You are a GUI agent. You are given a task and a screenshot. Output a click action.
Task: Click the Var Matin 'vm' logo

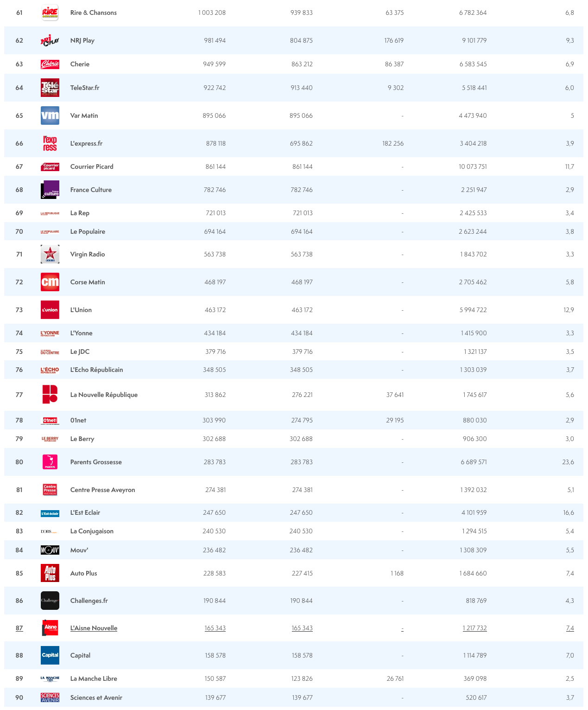pyautogui.click(x=50, y=115)
